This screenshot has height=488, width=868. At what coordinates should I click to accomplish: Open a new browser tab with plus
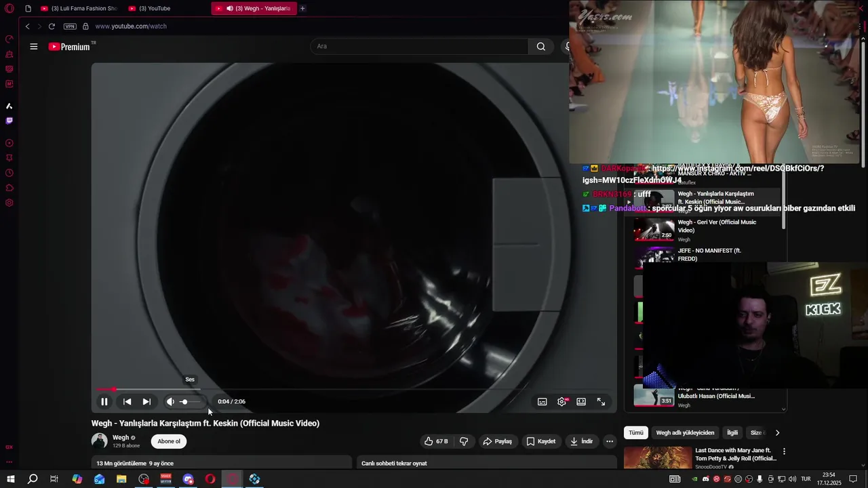302,9
